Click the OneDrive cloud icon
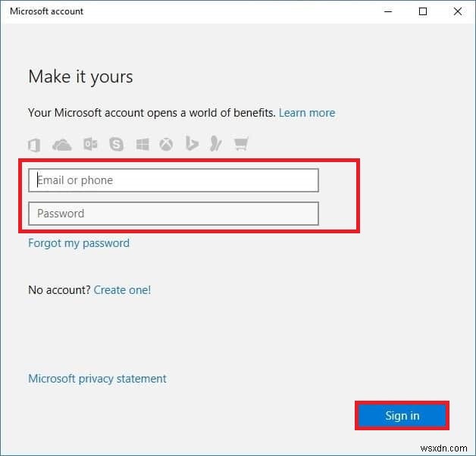The width and height of the screenshot is (476, 456). (62, 145)
